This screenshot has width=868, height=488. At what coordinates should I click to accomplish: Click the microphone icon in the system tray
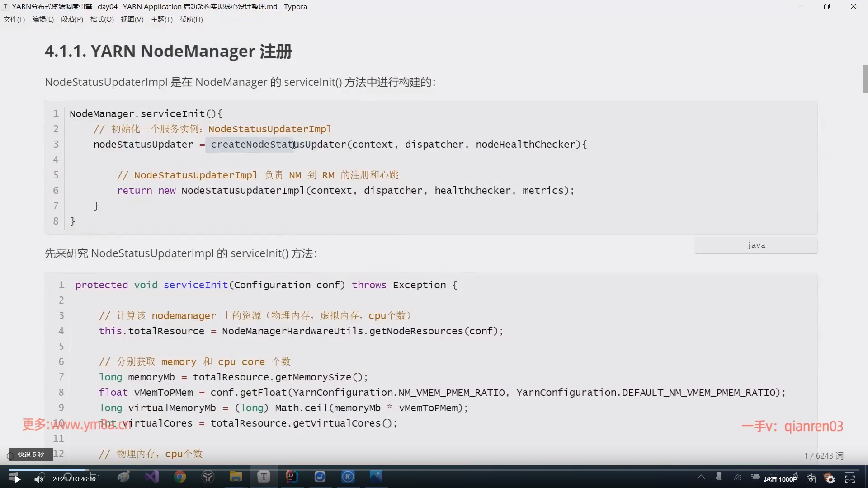(x=719, y=478)
